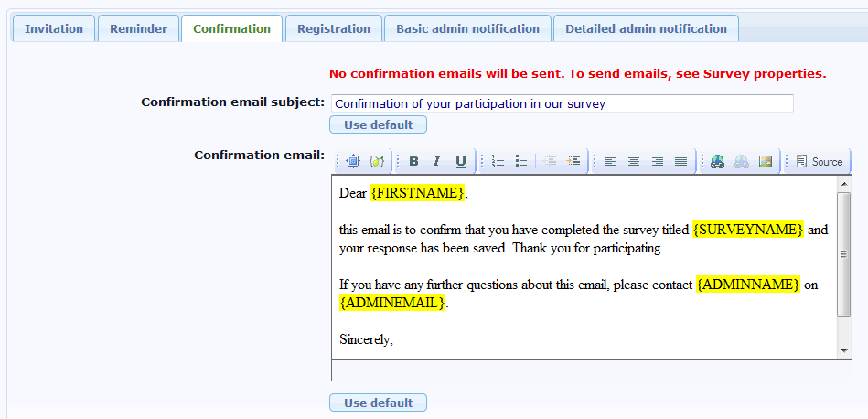Click the maximize editor icon
The width and height of the screenshot is (868, 419).
353,161
